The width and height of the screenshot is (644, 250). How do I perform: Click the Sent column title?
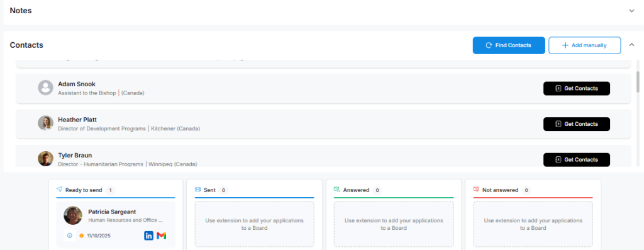(x=210, y=190)
